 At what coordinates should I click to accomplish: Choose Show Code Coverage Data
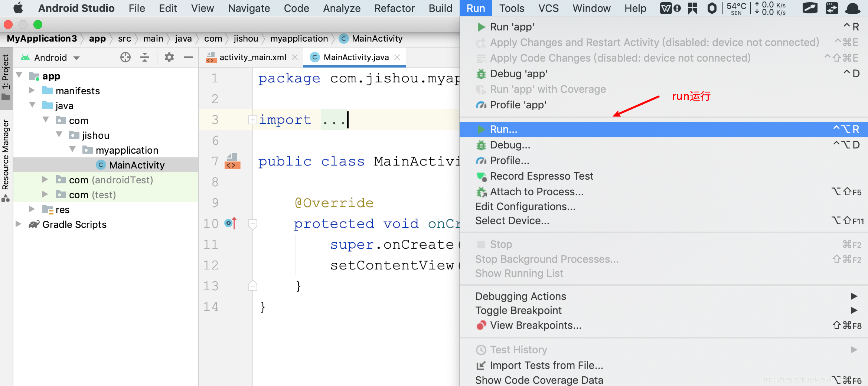click(x=664, y=380)
